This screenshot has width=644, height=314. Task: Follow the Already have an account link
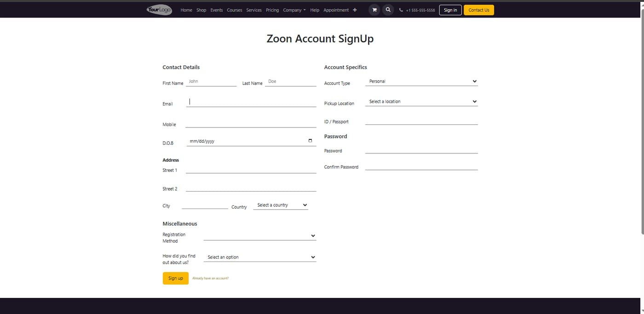tap(211, 279)
